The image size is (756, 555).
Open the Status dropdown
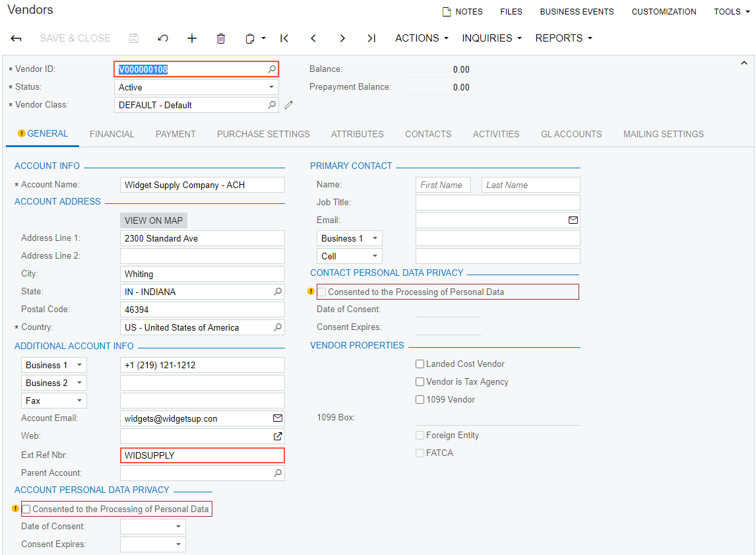click(x=271, y=87)
